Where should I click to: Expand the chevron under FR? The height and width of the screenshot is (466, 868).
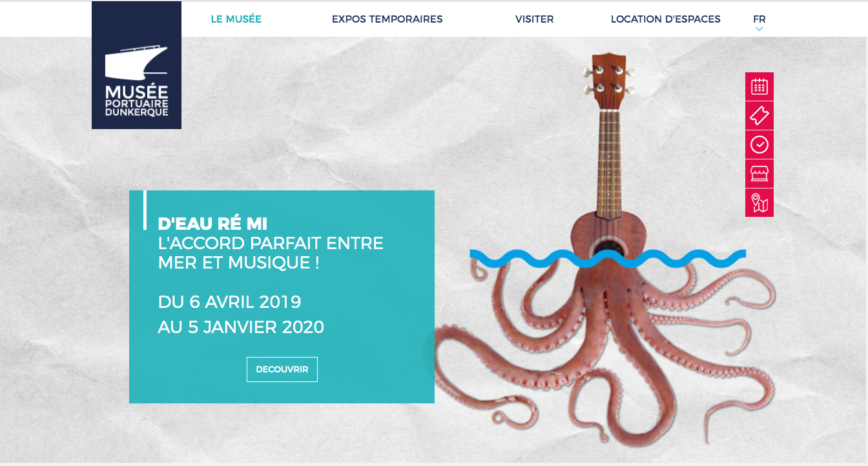(759, 29)
